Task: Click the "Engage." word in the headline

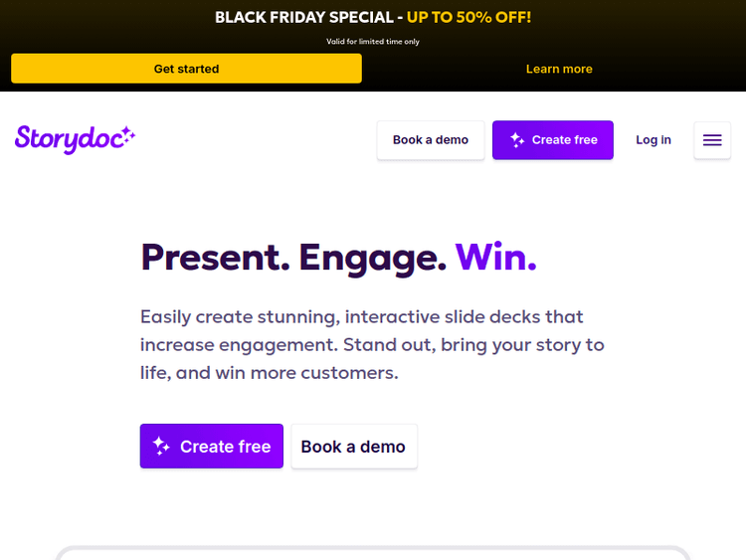Action: pyautogui.click(x=372, y=257)
